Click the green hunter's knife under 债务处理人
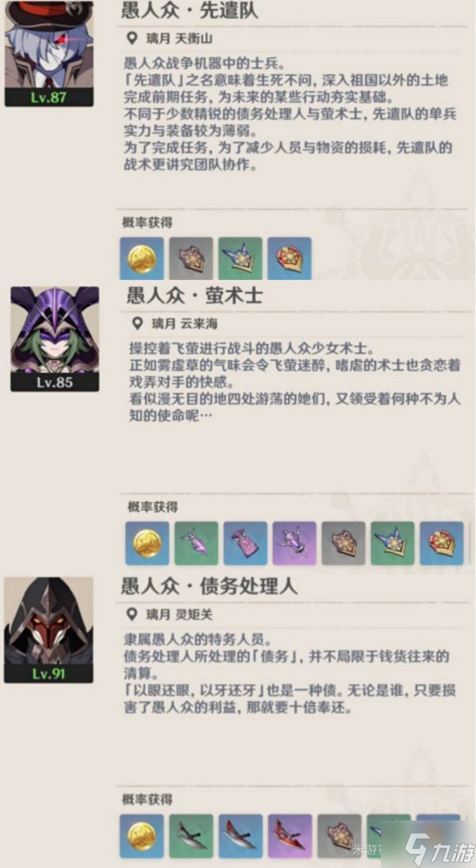The height and width of the screenshot is (868, 476). pos(191,835)
